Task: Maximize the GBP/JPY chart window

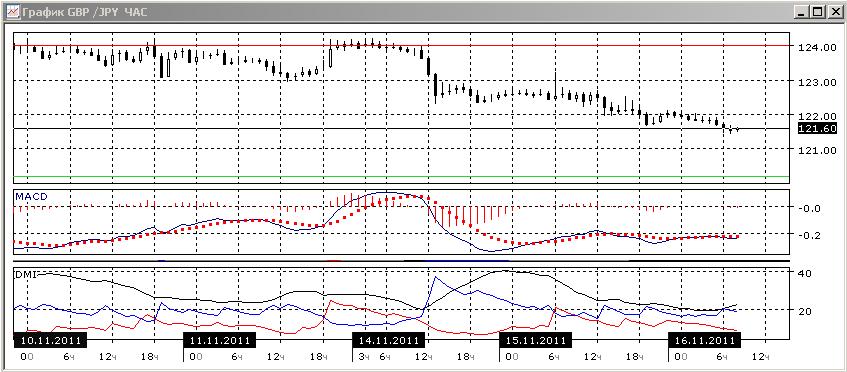Action: tap(817, 11)
